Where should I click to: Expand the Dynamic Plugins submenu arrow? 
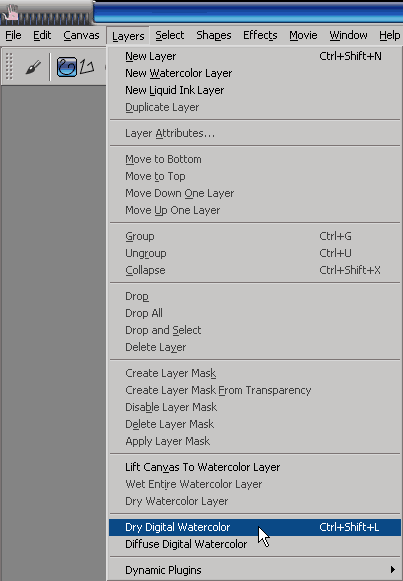point(393,569)
